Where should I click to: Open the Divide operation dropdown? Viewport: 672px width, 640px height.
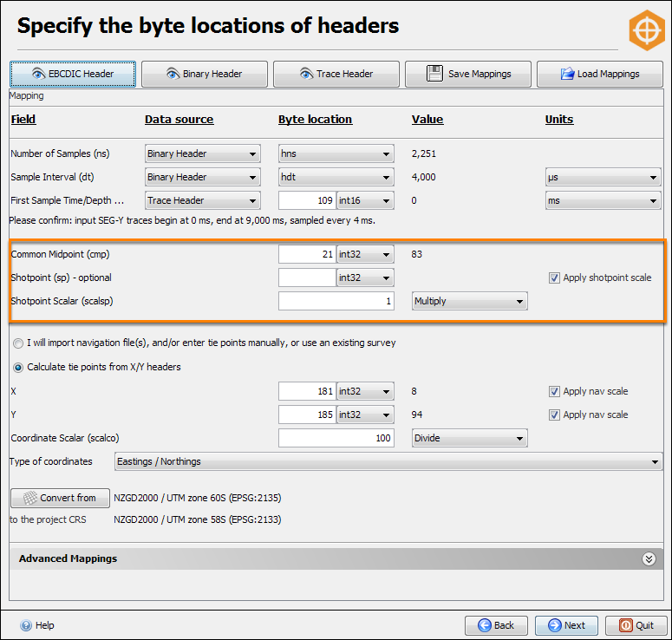[469, 438]
